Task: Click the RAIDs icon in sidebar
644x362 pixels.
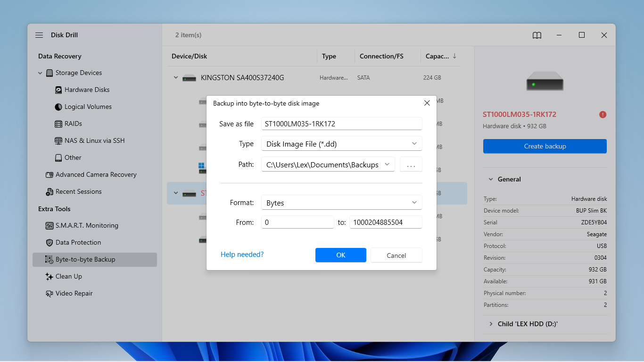Action: click(x=58, y=124)
